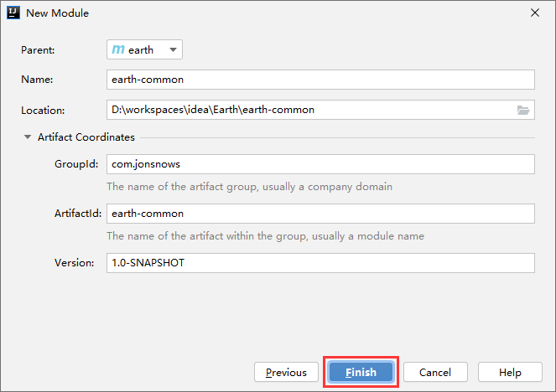
Task: Click the browse folder icon in Location field
Action: pos(523,110)
